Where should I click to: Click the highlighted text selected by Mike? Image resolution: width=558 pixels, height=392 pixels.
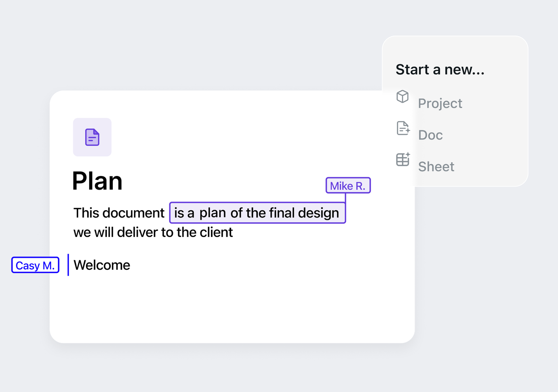(x=257, y=213)
